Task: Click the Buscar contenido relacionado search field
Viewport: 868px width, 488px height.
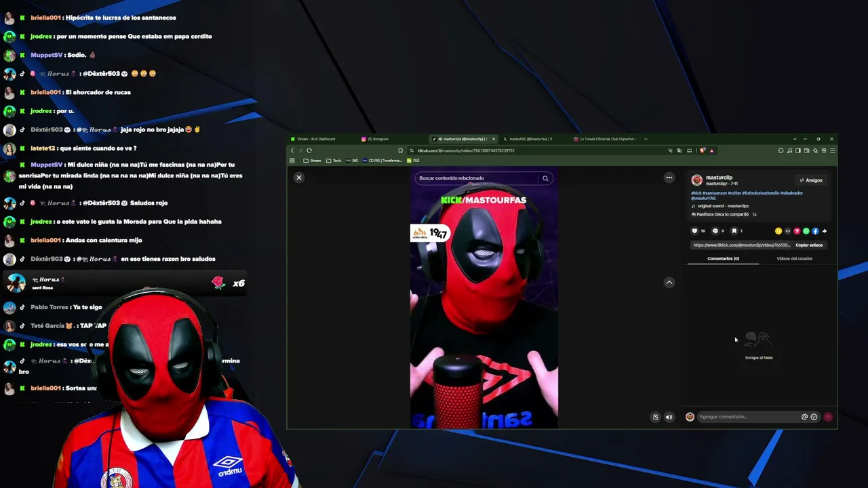Action: point(478,178)
